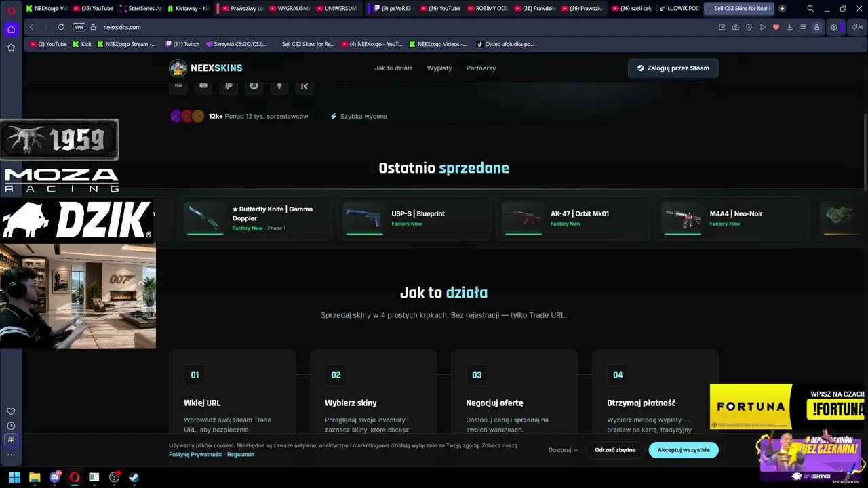Open File Explorer from the taskbar
Viewport: 868px width, 488px height.
35,477
